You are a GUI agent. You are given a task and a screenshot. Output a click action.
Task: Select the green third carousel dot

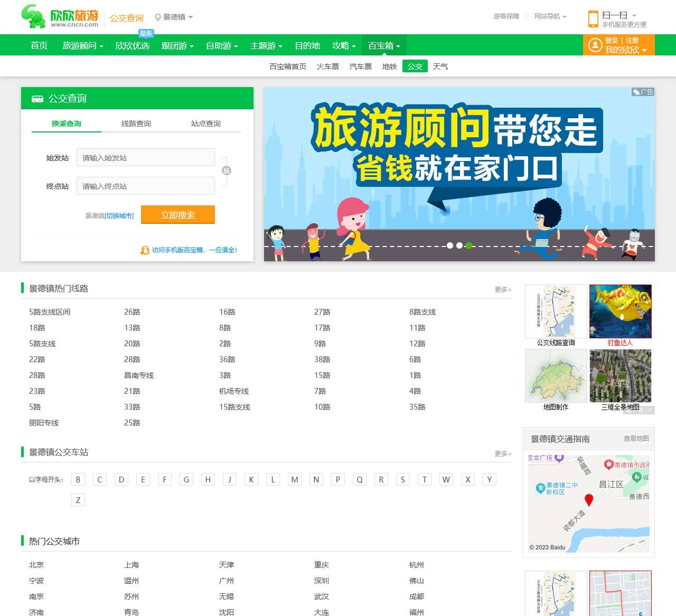pyautogui.click(x=469, y=245)
